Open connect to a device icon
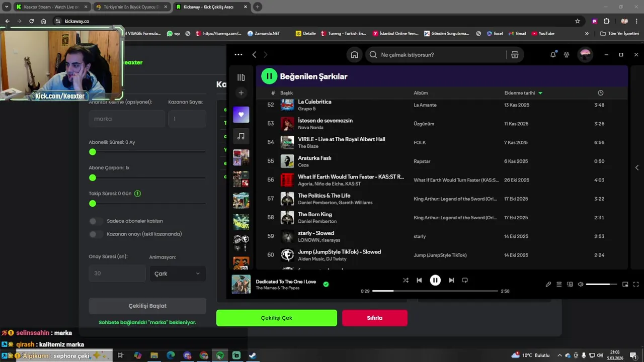This screenshot has width=644, height=362. pos(570,284)
